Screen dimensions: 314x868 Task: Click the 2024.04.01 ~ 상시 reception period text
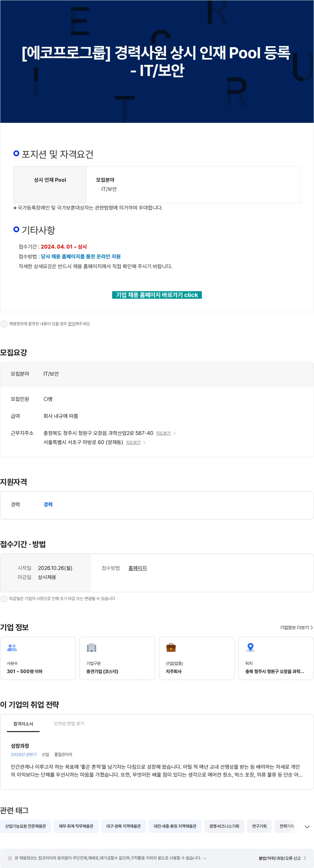[x=63, y=247]
